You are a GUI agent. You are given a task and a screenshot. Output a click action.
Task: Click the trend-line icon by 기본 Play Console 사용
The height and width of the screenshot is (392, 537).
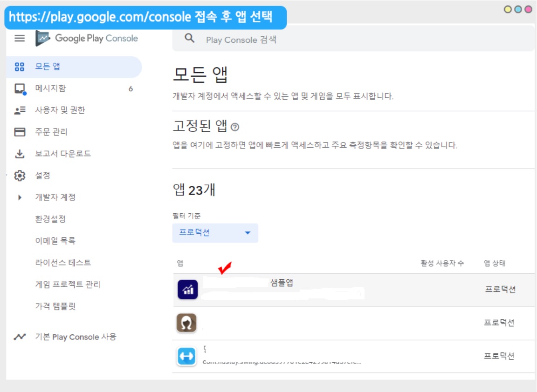pos(20,337)
